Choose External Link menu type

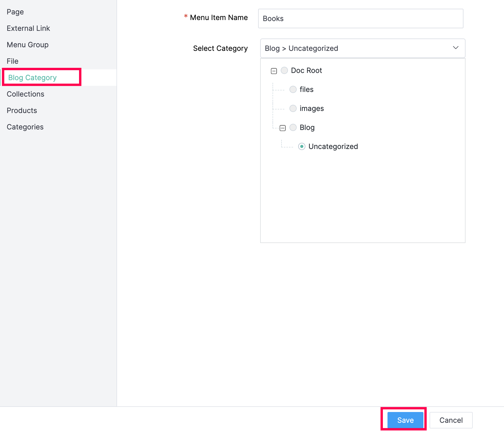[x=28, y=28]
